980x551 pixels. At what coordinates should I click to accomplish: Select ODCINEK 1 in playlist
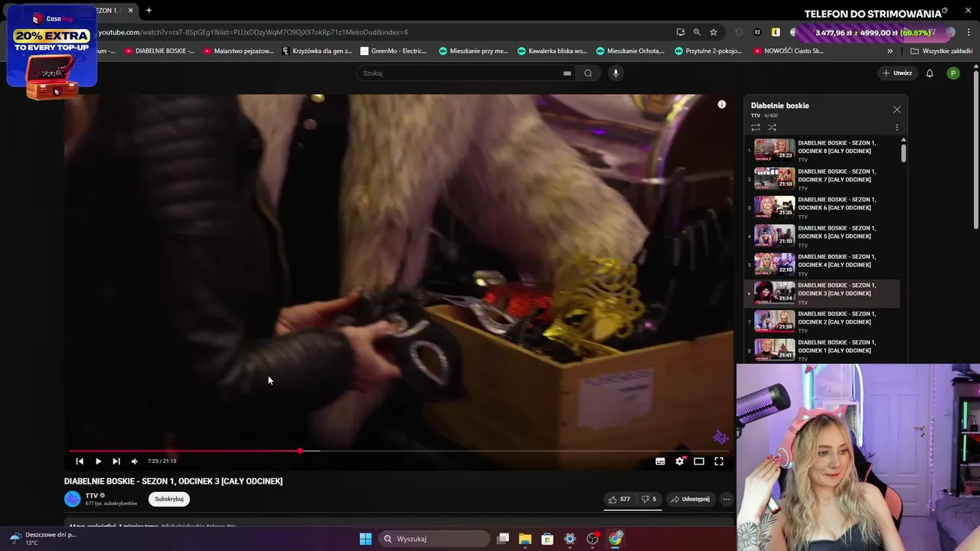823,350
